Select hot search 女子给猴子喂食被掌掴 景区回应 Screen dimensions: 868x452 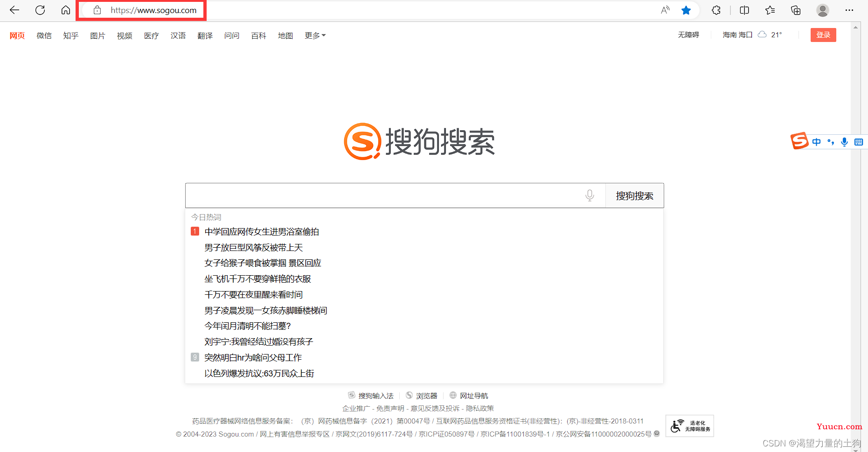coord(263,263)
